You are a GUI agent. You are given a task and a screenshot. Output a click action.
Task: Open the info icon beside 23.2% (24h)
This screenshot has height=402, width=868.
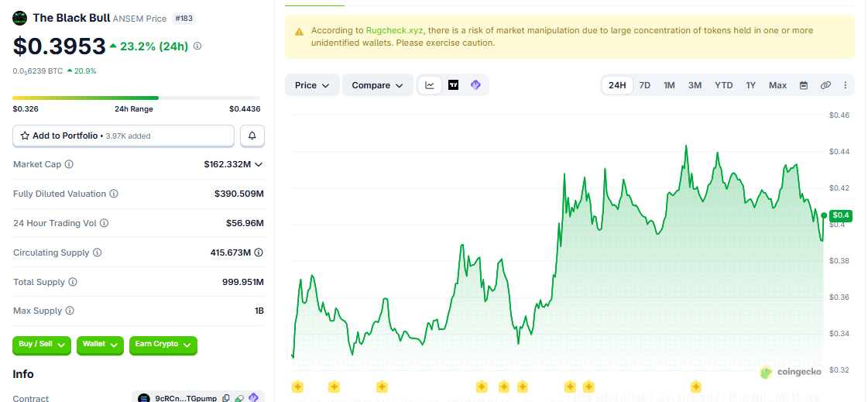tap(197, 46)
